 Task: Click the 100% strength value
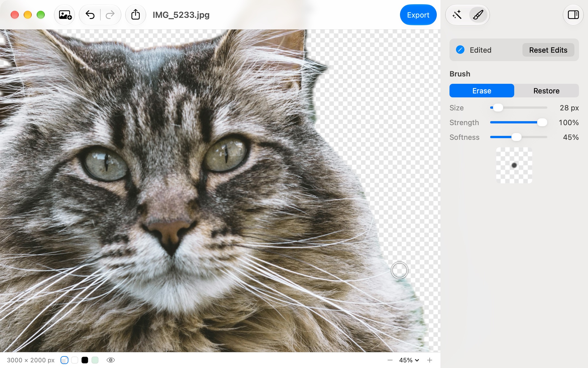[x=568, y=122]
